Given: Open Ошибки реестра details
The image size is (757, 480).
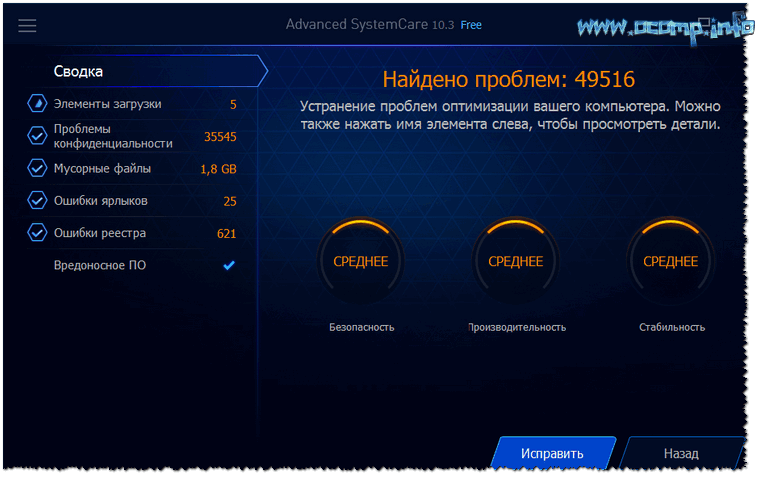Looking at the screenshot, I should click(100, 233).
